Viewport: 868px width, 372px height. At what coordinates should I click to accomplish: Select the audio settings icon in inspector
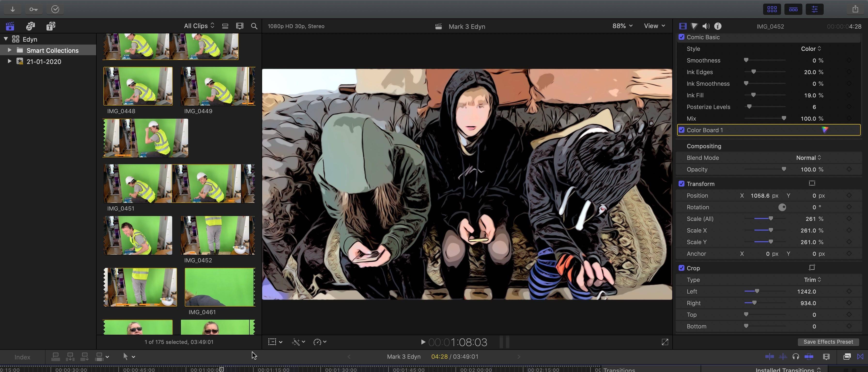click(x=706, y=26)
